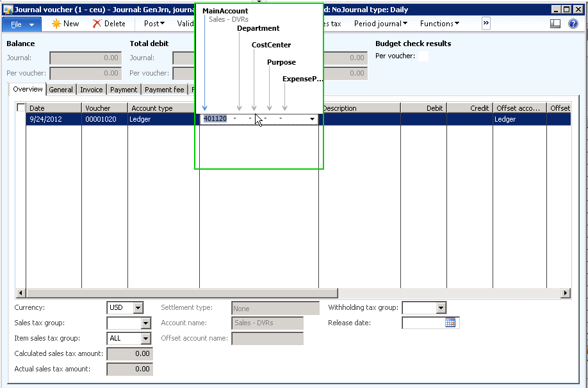
Task: Expand the Withholding tax group dropdown
Action: click(x=441, y=308)
